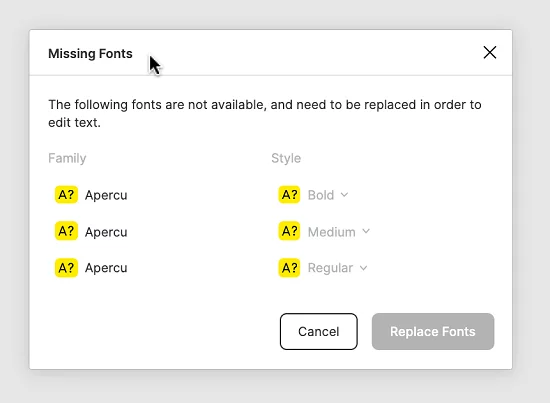550x403 pixels.
Task: Click the missing font icon beside Regular
Action: (289, 268)
